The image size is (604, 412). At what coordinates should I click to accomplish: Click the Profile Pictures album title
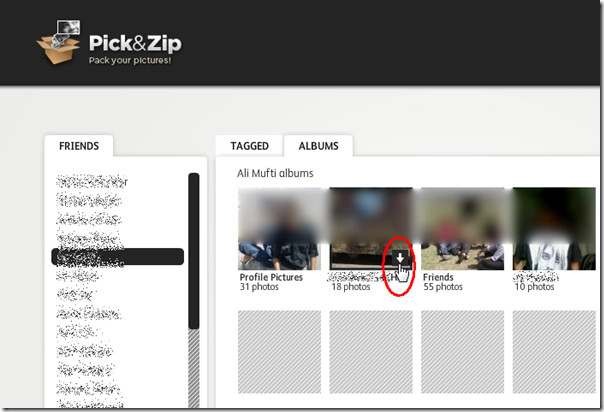(x=271, y=277)
